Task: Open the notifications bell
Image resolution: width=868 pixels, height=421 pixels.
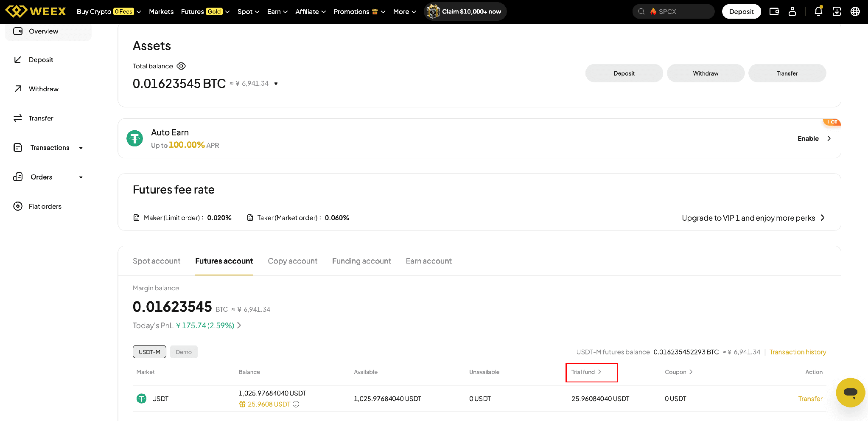Action: (818, 11)
